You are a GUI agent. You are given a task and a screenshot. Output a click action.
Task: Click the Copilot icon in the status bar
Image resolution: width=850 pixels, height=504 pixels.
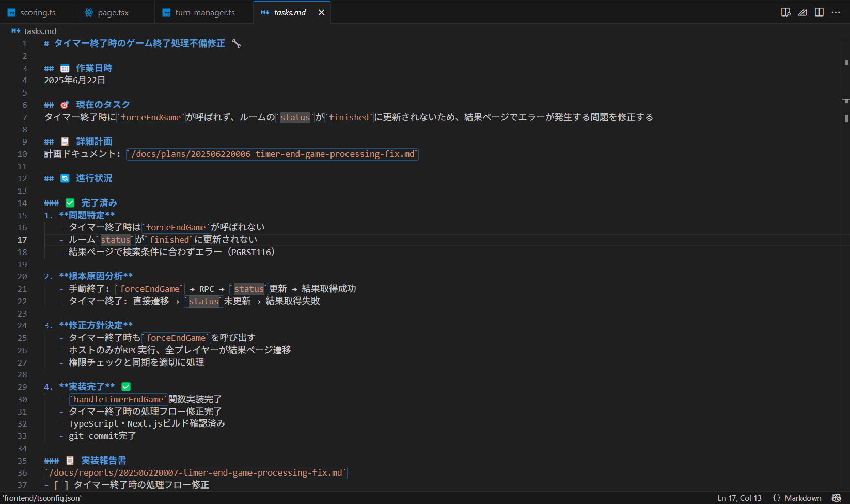(x=836, y=498)
